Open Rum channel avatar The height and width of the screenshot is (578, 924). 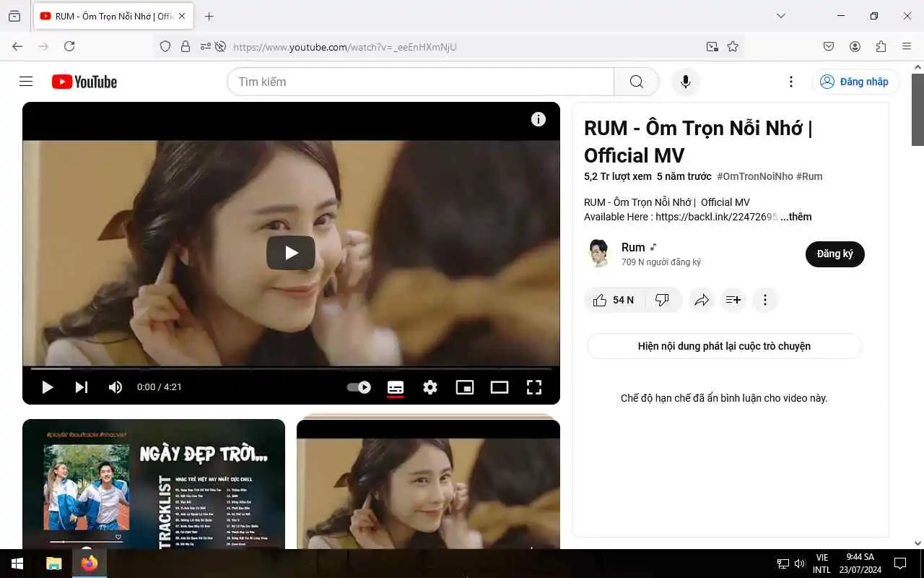point(598,254)
